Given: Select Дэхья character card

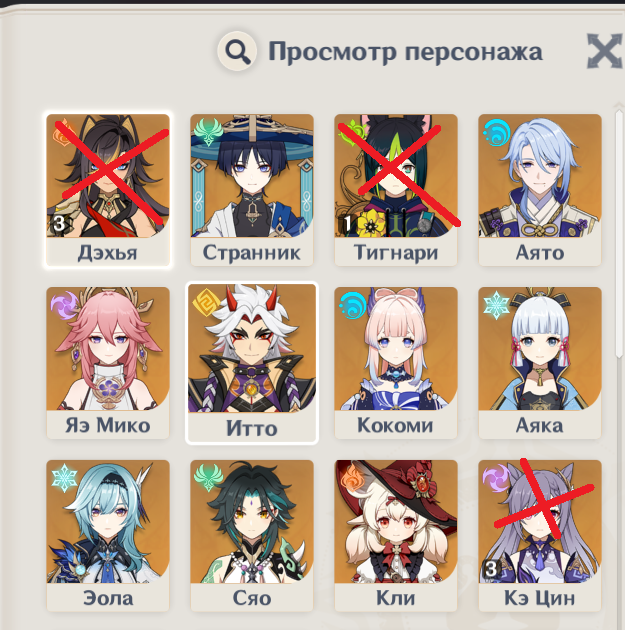Looking at the screenshot, I should coord(108,190).
